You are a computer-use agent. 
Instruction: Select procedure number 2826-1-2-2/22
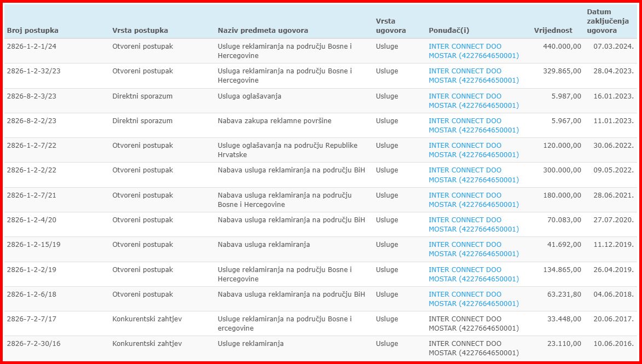pyautogui.click(x=32, y=170)
